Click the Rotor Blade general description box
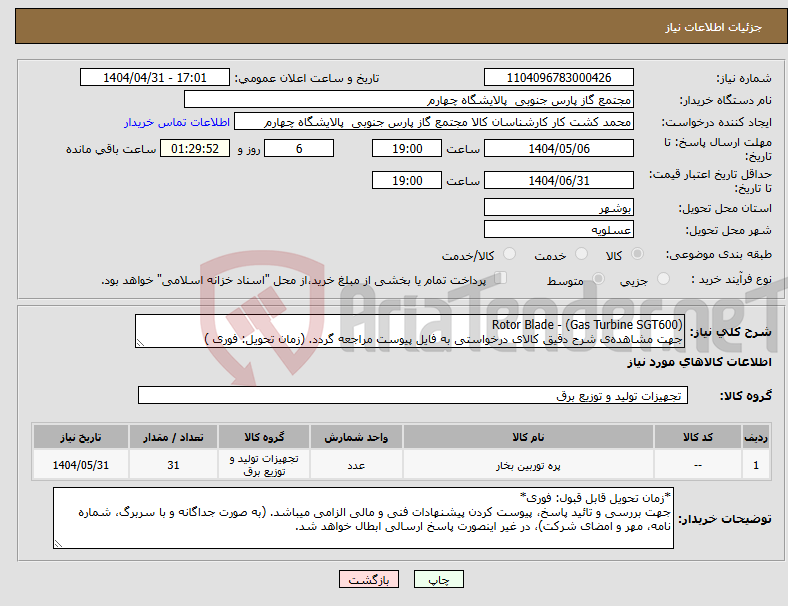 (x=410, y=331)
